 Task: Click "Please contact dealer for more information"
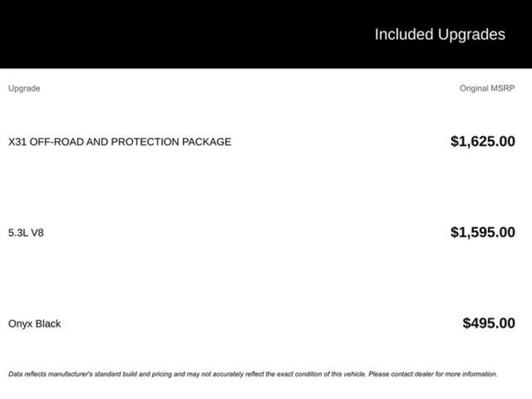click(433, 374)
